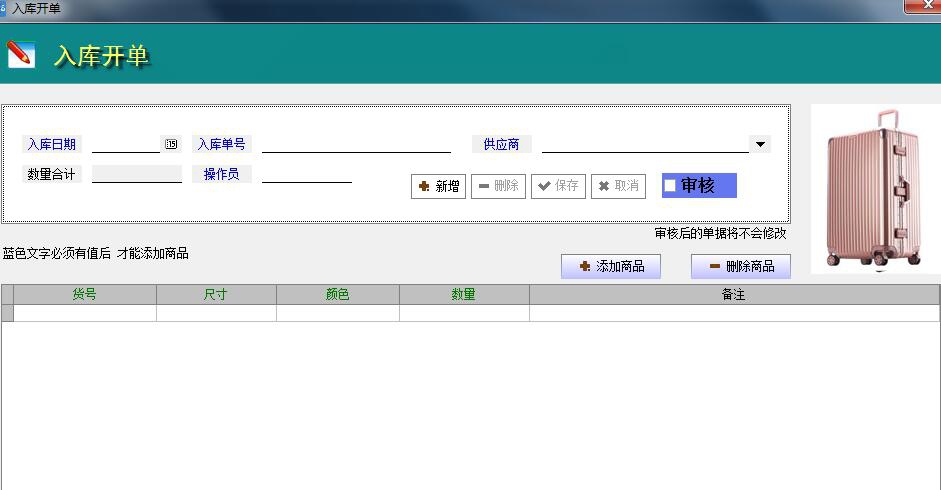Click the 添加商品 button
The image size is (941, 490).
click(x=611, y=266)
